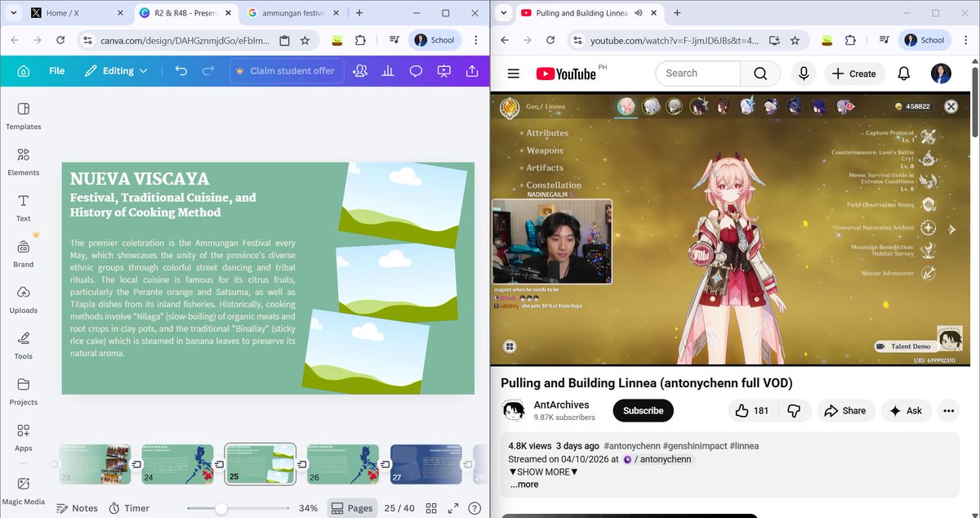Click the YouTube Create button
The width and height of the screenshot is (980, 518).
point(854,74)
